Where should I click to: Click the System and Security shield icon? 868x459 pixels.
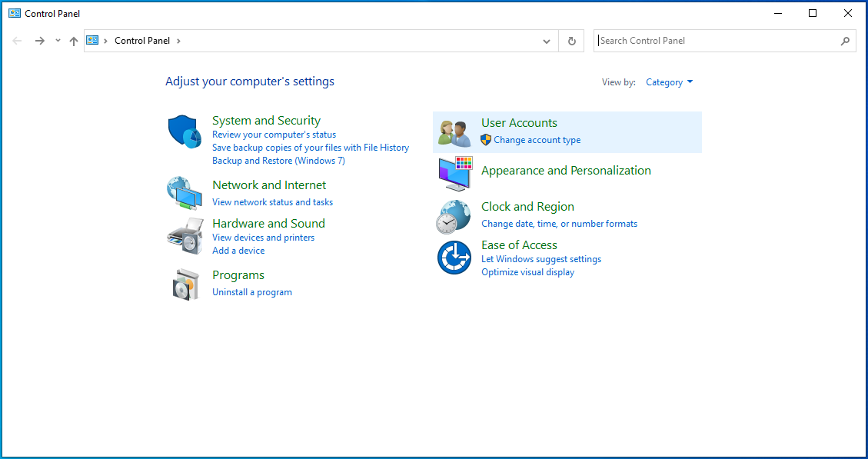click(184, 131)
